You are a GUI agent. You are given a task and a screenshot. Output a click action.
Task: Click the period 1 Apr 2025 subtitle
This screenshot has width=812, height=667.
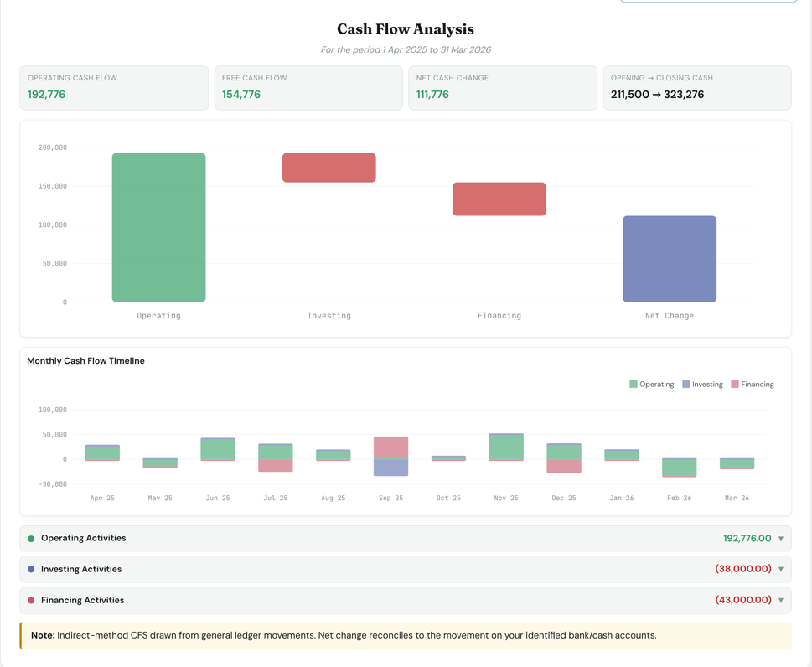[406, 49]
